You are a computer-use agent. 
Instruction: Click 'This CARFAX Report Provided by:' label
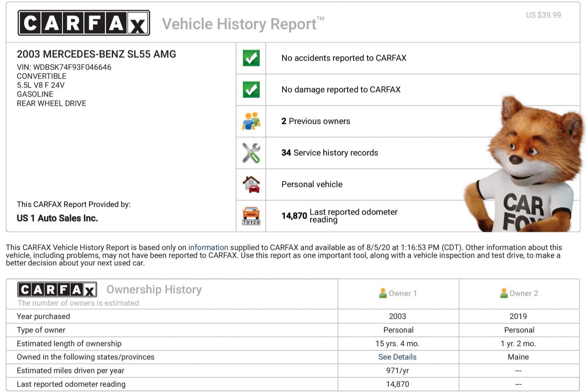tap(74, 204)
